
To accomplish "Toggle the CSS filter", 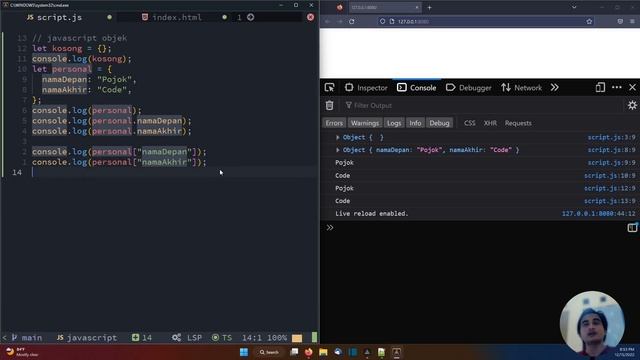I will (469, 123).
